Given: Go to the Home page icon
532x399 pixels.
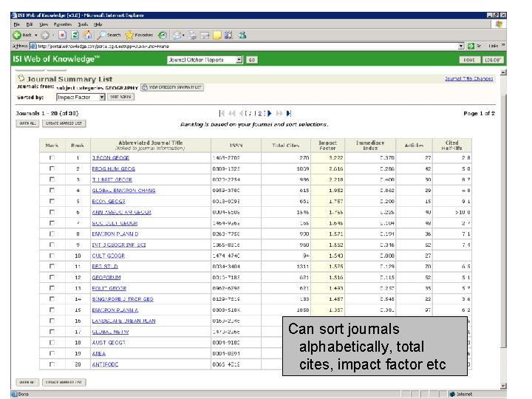Looking at the screenshot, I should 87,35.
